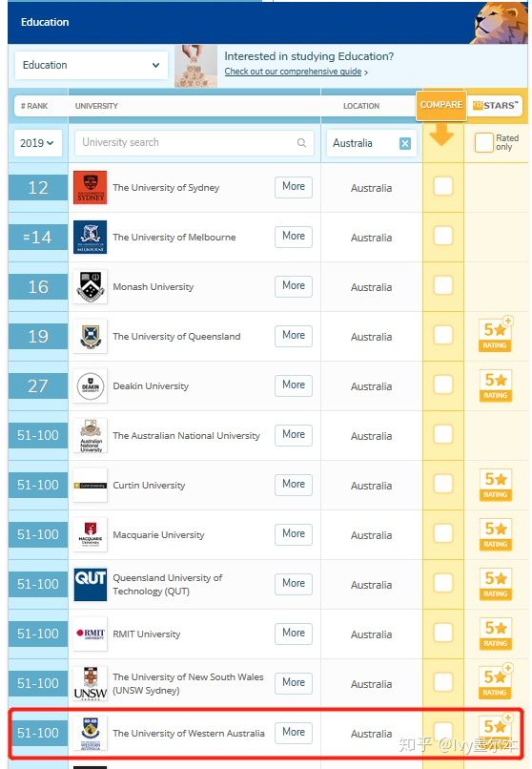Tick compare checkbox for Monash University

coord(443,285)
